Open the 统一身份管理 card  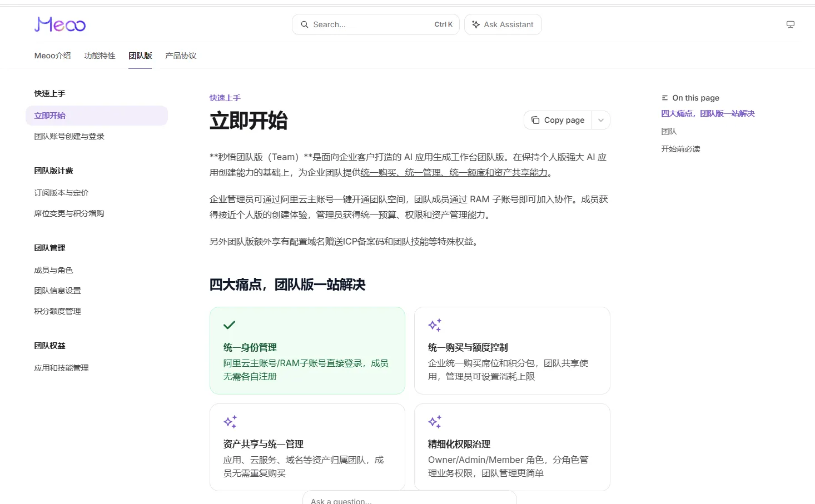click(307, 351)
